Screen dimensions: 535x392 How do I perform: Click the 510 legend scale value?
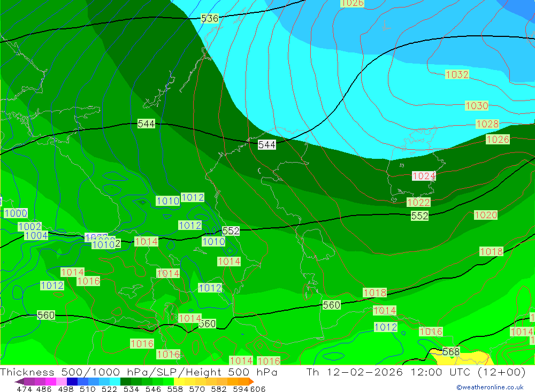(87, 389)
